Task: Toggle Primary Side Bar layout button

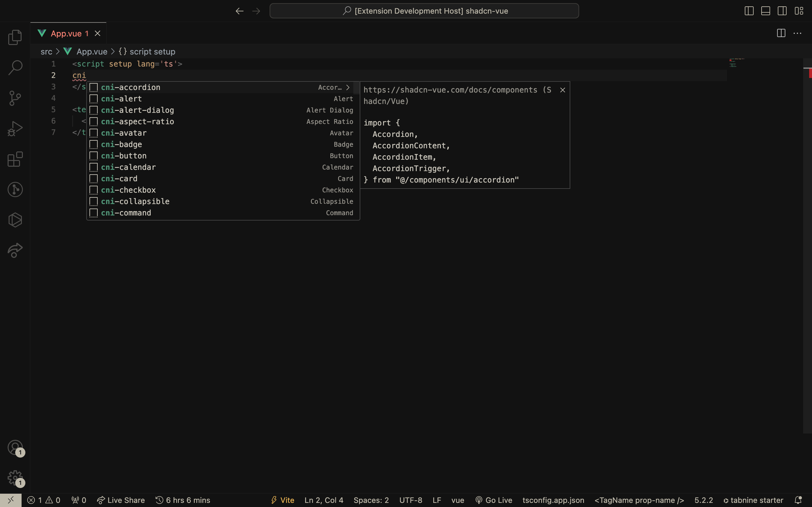Action: [749, 11]
